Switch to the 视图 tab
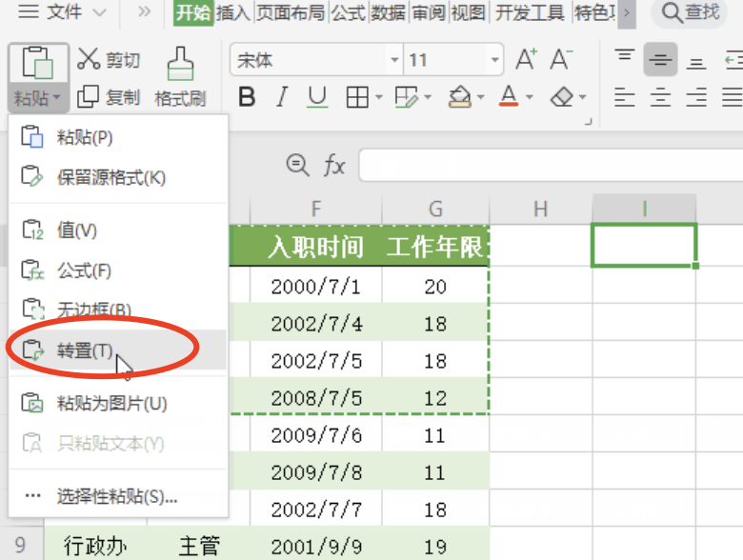Viewport: 743px width, 560px height. (468, 12)
